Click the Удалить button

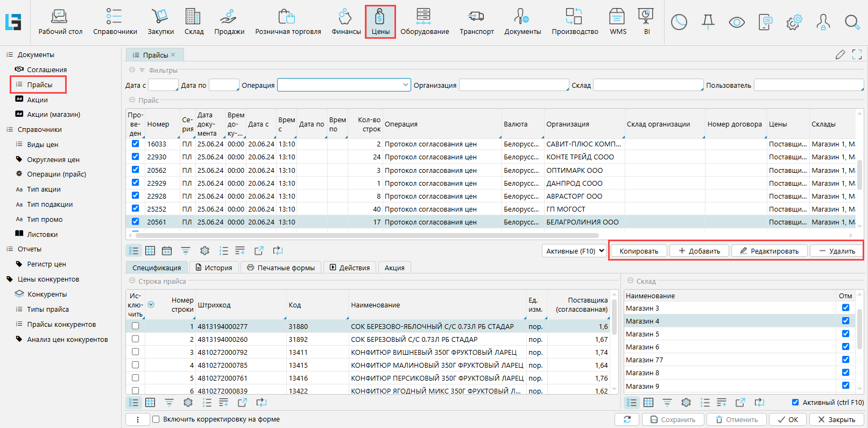click(836, 251)
